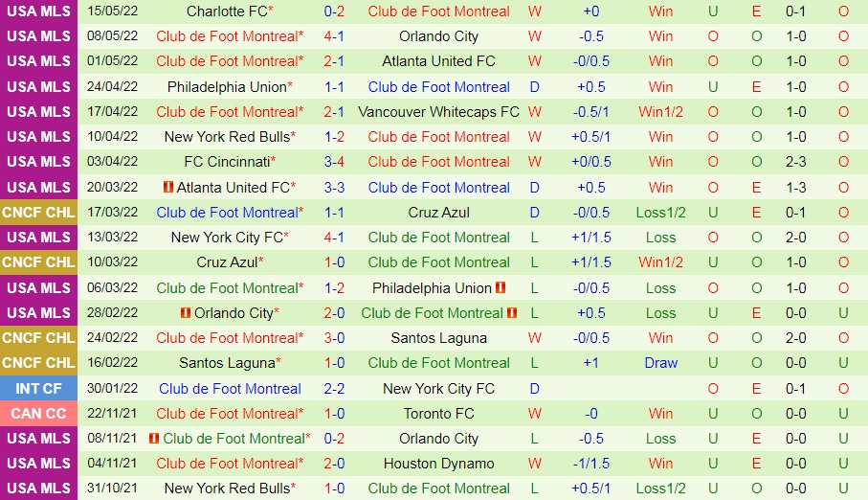Click the CNCF CHL label on the 17/03/22 row

(38, 212)
